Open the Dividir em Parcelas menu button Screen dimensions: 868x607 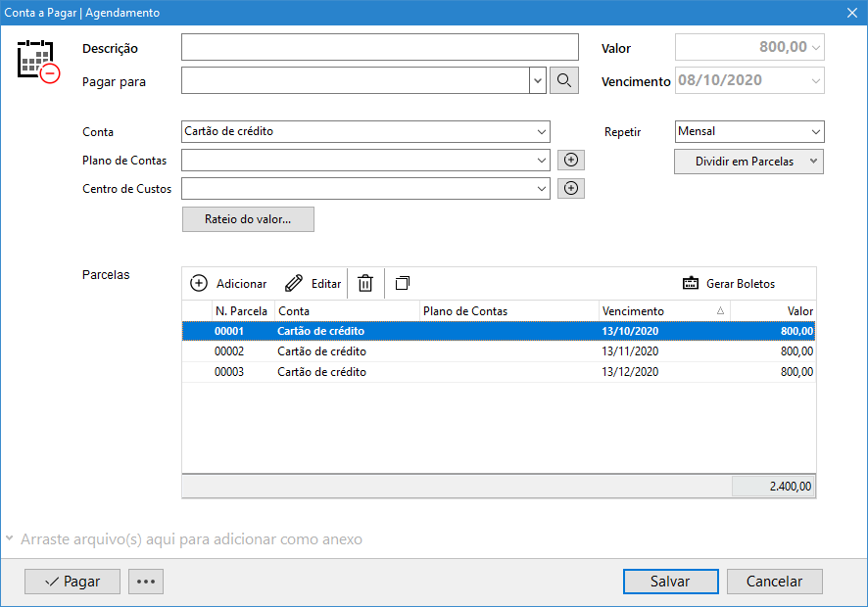[748, 162]
